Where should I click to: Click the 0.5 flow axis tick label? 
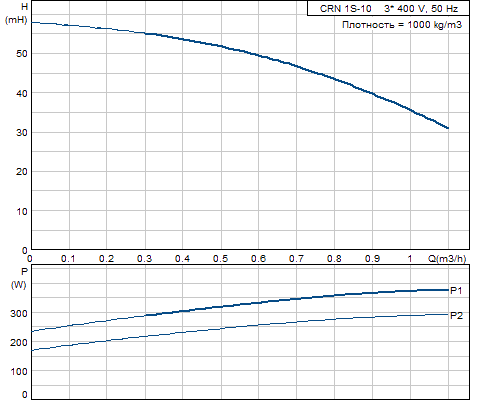point(220,259)
